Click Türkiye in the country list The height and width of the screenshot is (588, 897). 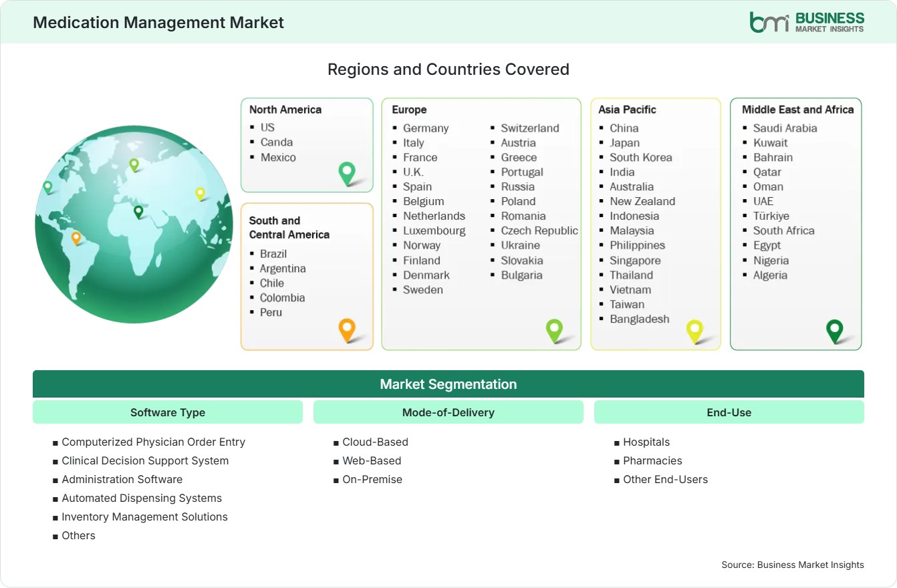(x=771, y=216)
